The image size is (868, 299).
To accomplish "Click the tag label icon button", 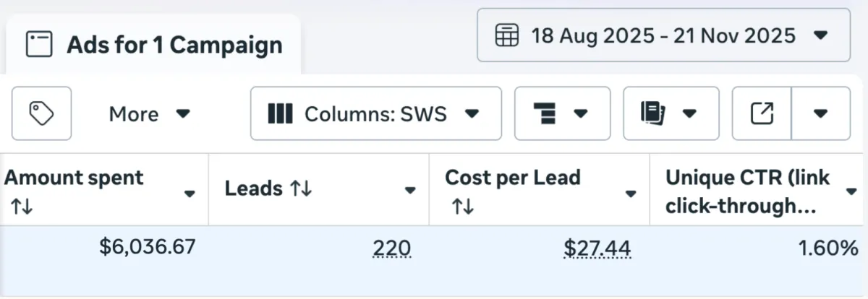I will click(x=41, y=113).
